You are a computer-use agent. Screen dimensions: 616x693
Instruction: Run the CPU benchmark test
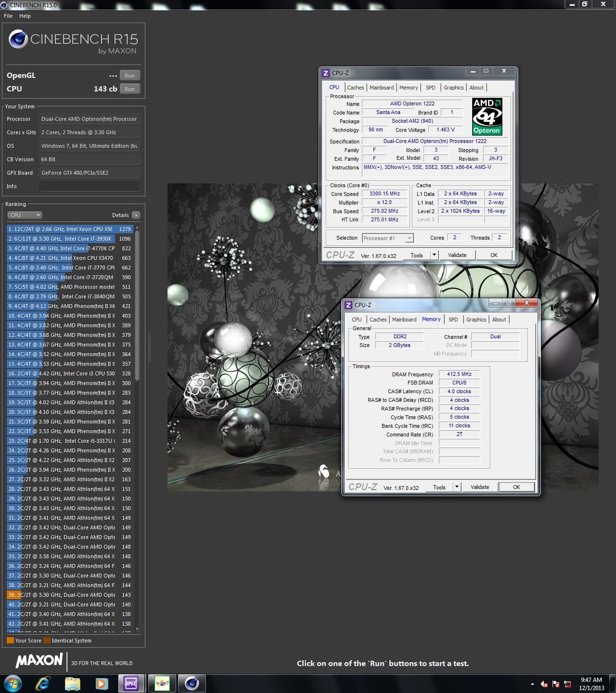point(130,89)
